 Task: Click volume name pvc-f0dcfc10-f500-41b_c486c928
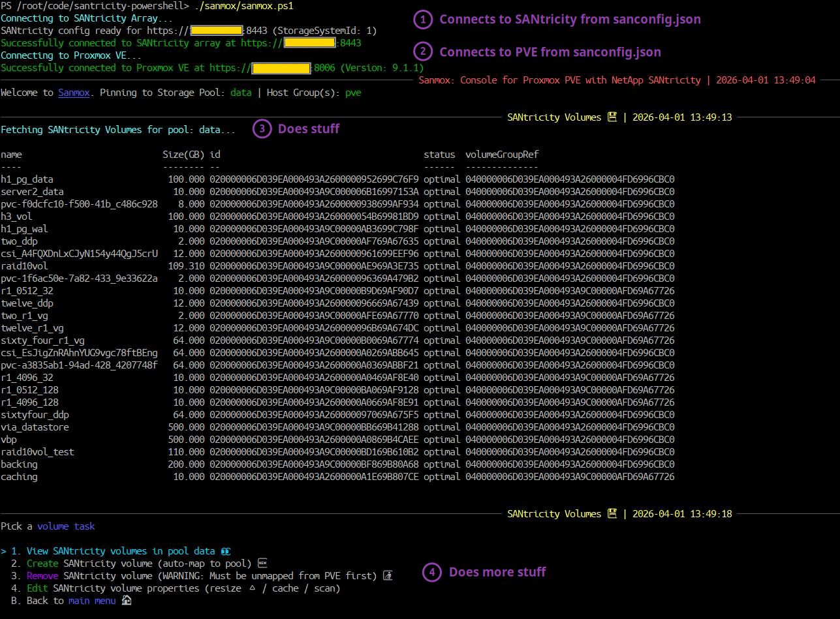click(x=79, y=204)
